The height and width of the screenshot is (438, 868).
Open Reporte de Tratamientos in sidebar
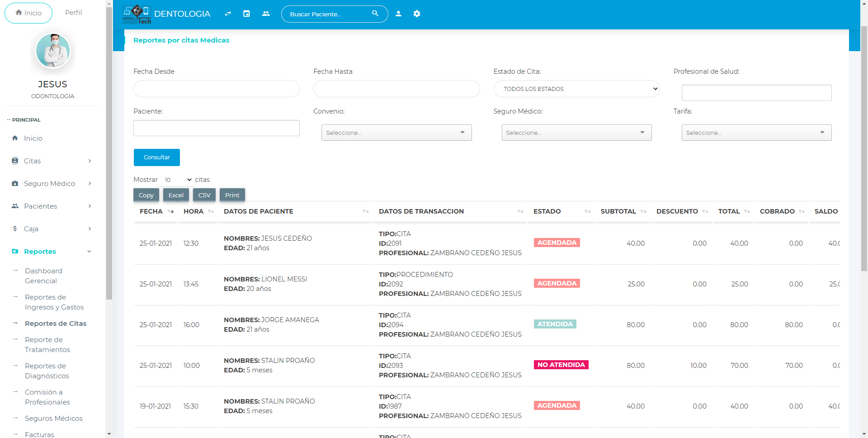[x=47, y=345]
